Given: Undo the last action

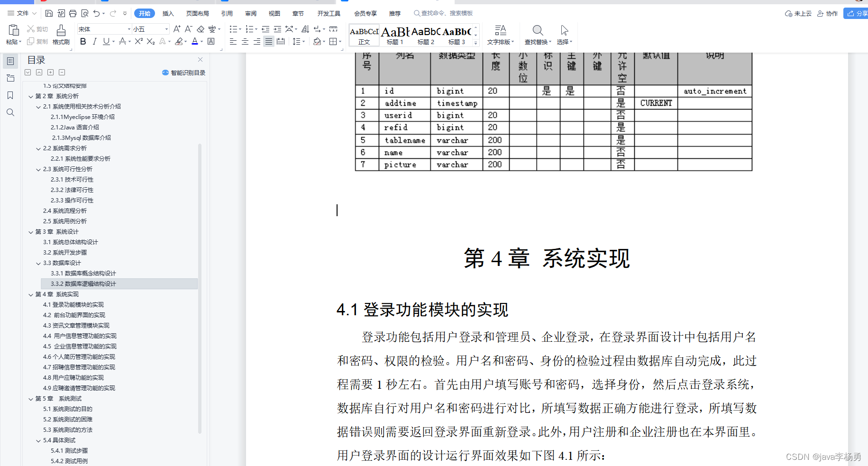Looking at the screenshot, I should tap(97, 13).
